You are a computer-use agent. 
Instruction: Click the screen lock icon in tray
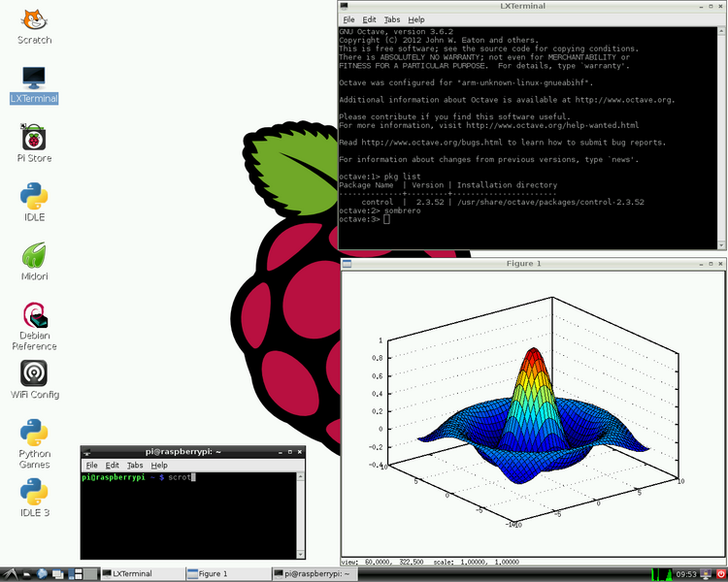706,574
